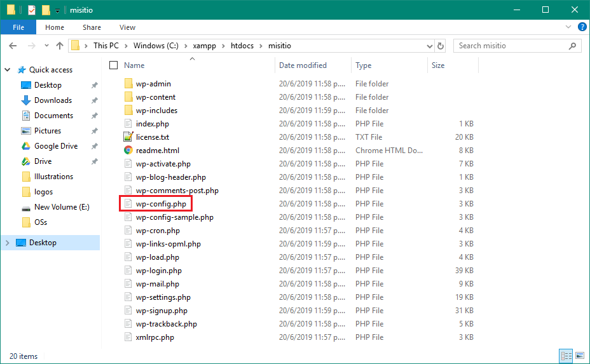Switch to Large icons view in status bar

point(580,356)
